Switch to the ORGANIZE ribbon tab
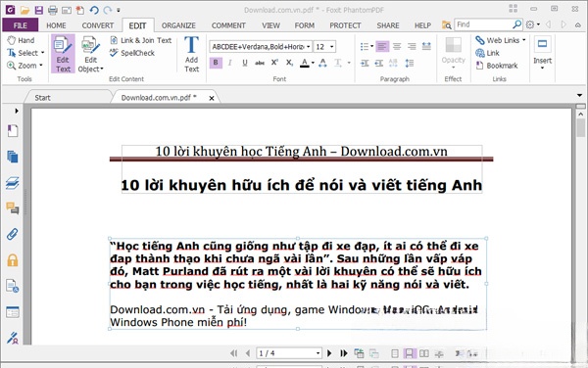588x368 pixels. coord(178,25)
